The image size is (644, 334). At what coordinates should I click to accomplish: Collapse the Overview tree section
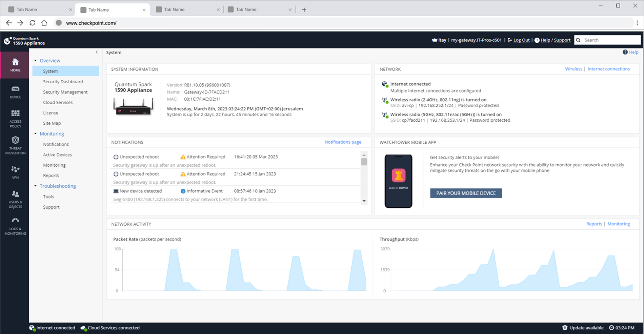click(35, 61)
